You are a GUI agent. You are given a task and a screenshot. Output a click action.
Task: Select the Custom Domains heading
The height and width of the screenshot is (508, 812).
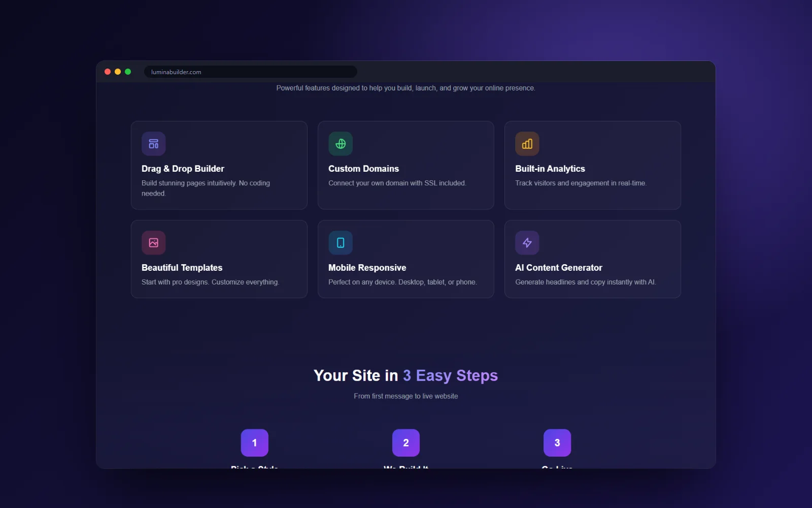tap(363, 169)
